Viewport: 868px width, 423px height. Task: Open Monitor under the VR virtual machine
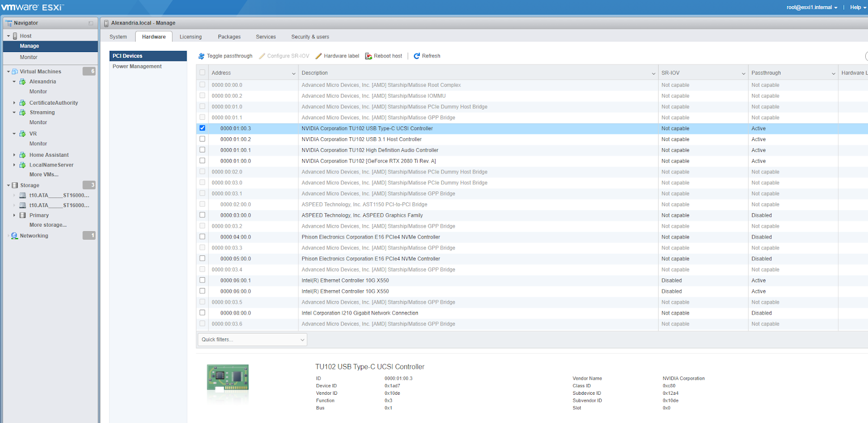click(x=39, y=144)
